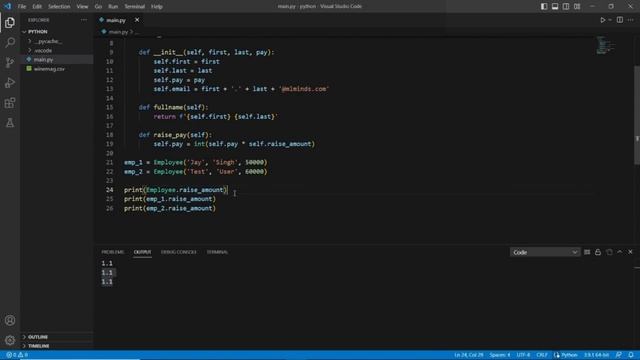
Task: Open Customize Layout control
Action: click(577, 7)
